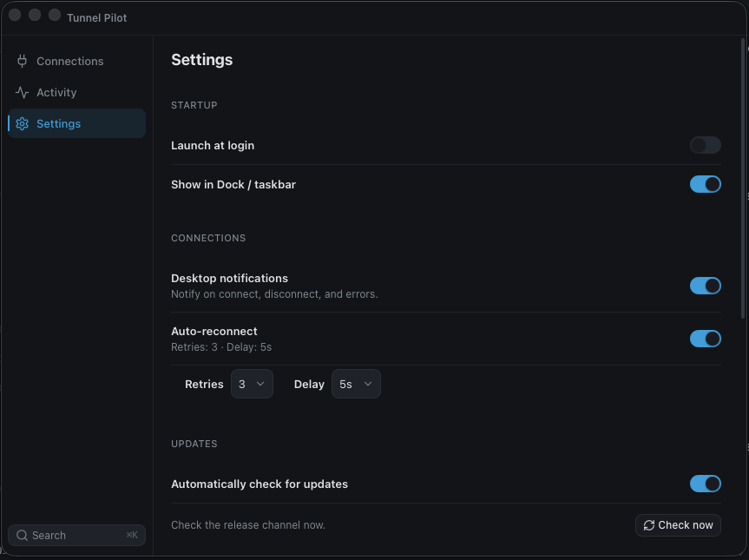Enable the Launch at login switch
Screen dimensions: 749x560
tap(705, 145)
